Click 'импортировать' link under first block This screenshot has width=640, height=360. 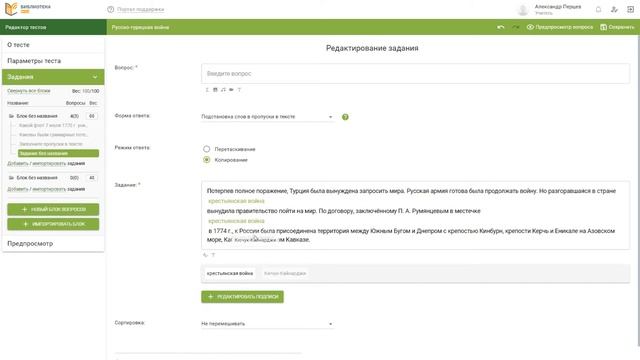[x=49, y=163]
